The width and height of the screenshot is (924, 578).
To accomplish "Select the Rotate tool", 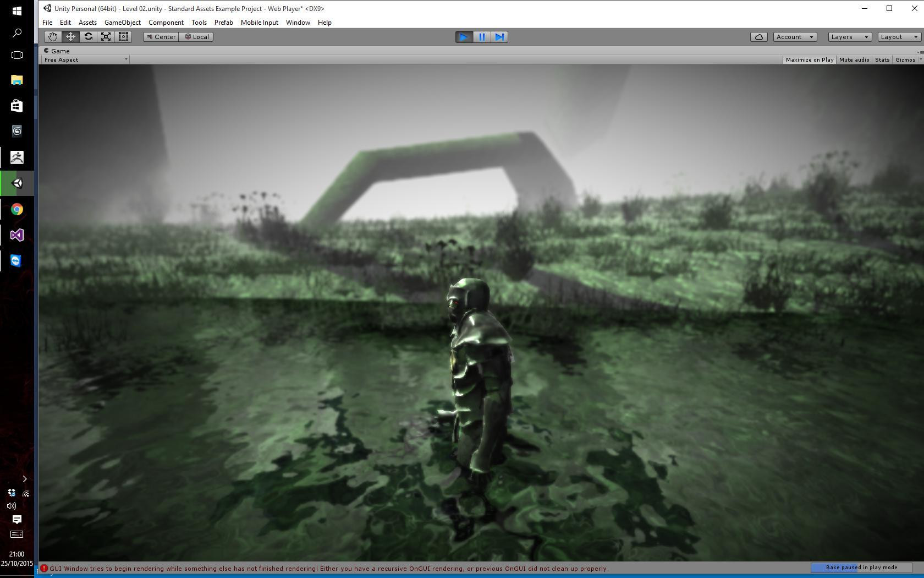I will [88, 37].
